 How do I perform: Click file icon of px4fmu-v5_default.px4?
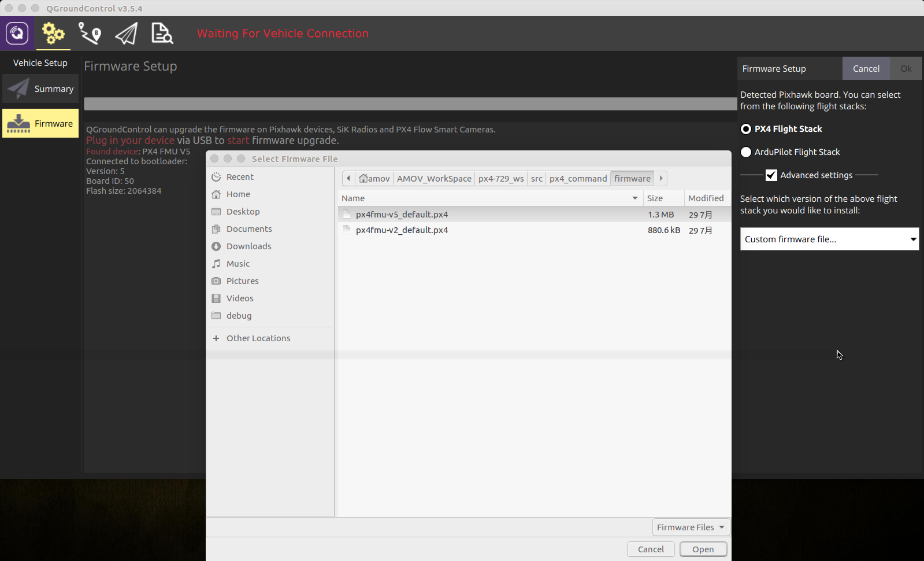click(347, 214)
